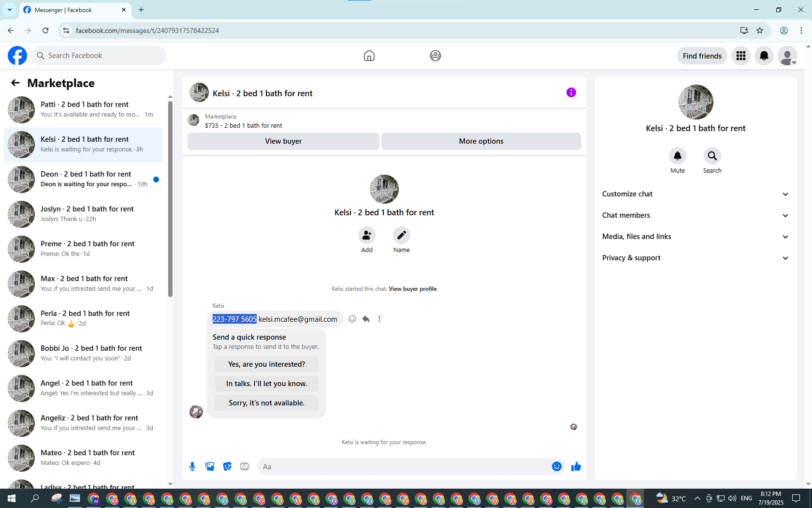This screenshot has width=812, height=508.
Task: Attach a photo or file
Action: 210,466
